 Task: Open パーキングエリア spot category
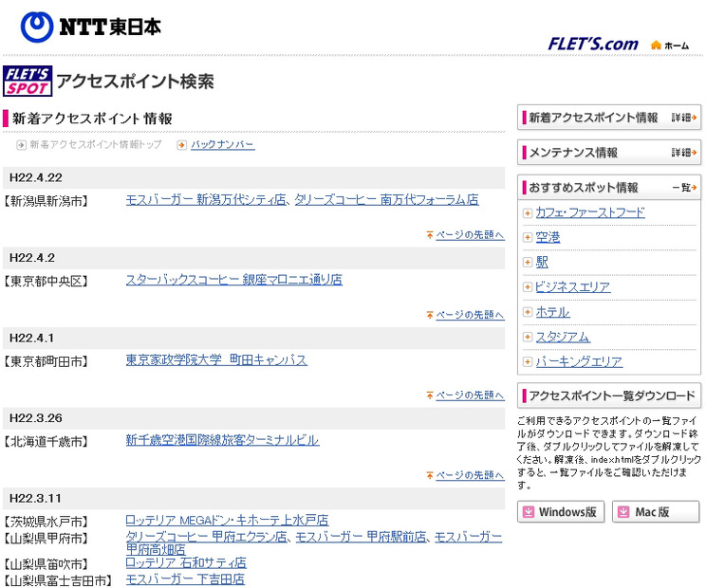tap(580, 361)
